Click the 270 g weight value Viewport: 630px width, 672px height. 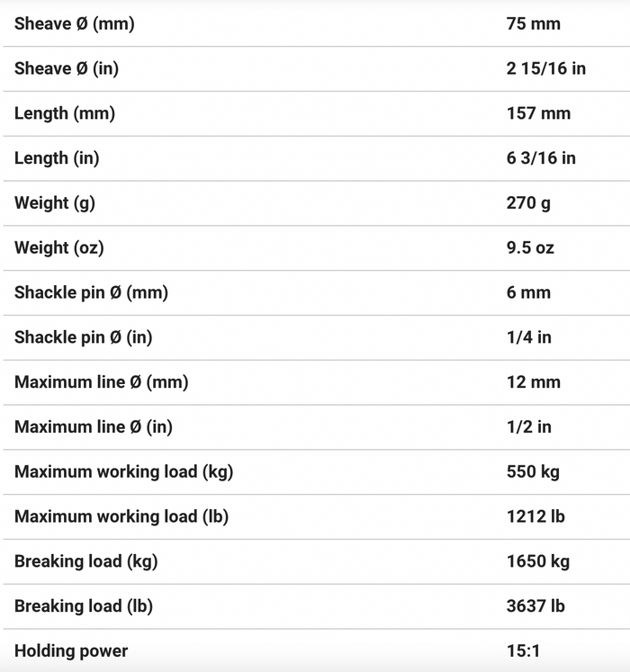tap(528, 203)
